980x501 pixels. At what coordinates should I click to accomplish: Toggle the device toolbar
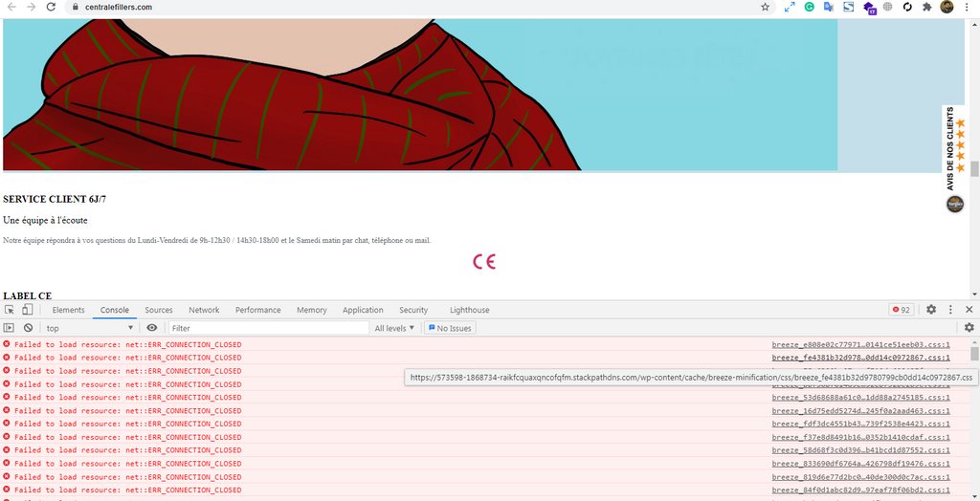(x=27, y=310)
